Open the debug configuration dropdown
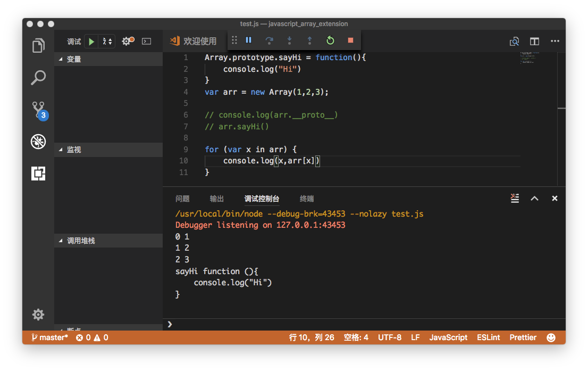 point(107,42)
